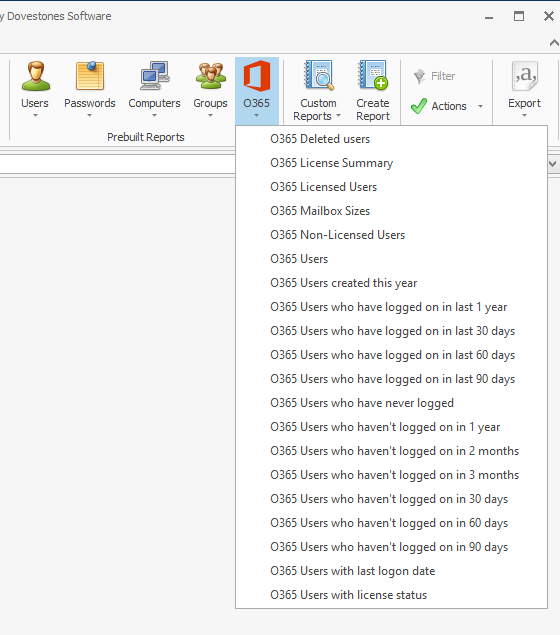Click the O365 Office logo icon
The height and width of the screenshot is (635, 560).
tap(257, 76)
